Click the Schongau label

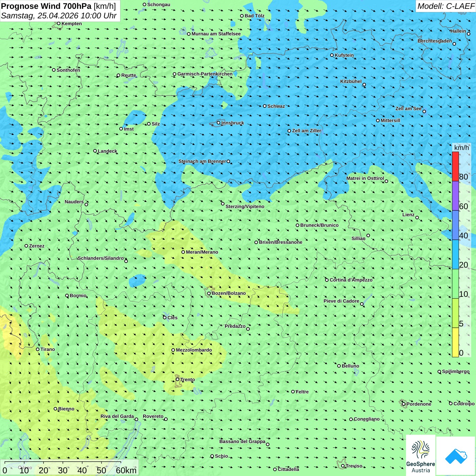tap(159, 4)
